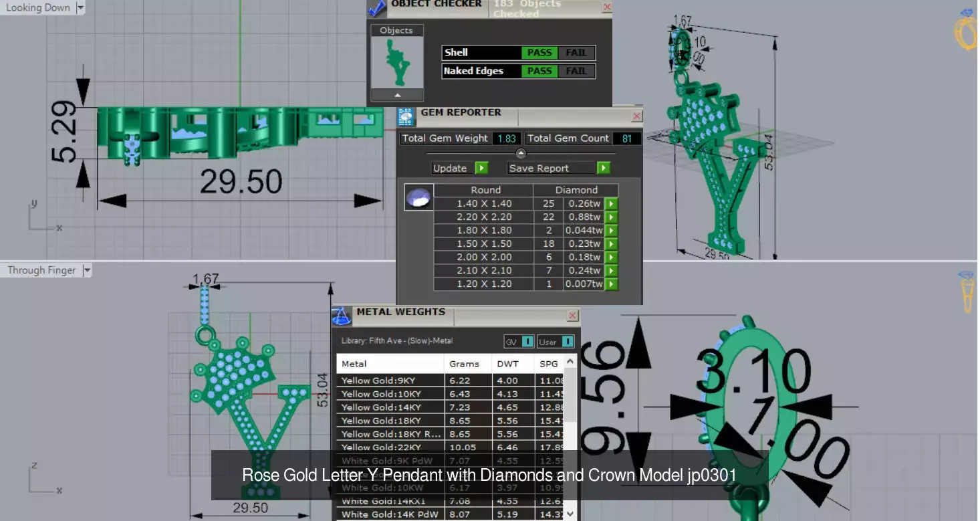Select PASS for the Naked Edges check
This screenshot has width=980, height=521.
539,71
